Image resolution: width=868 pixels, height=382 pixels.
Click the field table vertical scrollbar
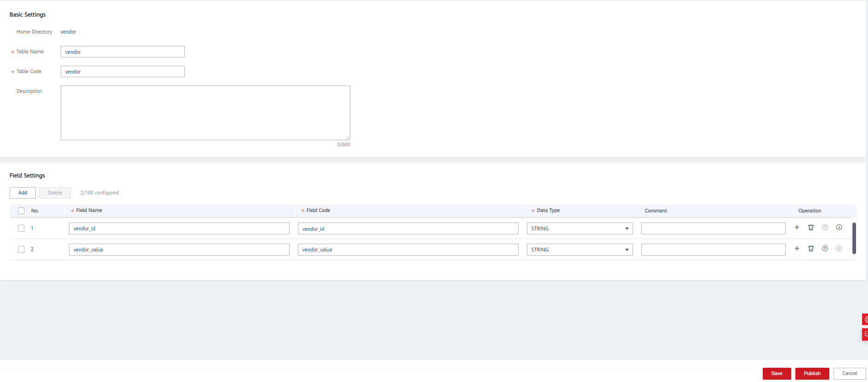(854, 238)
